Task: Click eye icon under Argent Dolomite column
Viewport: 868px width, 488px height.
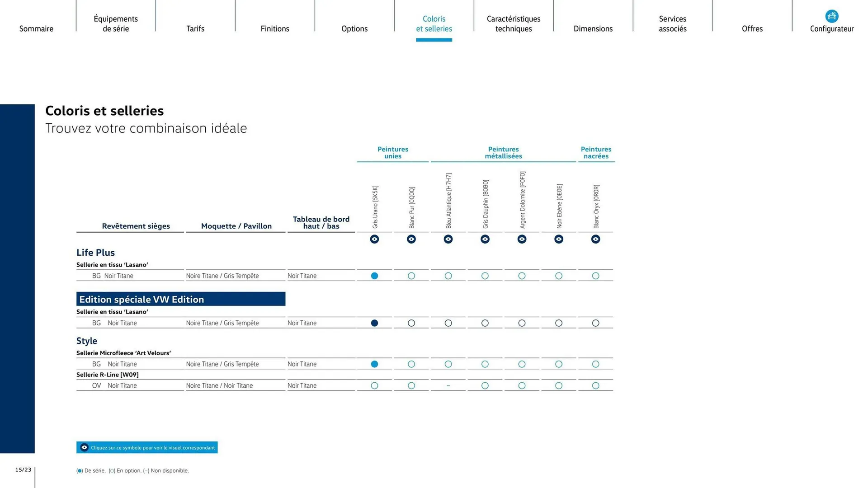Action: (522, 239)
